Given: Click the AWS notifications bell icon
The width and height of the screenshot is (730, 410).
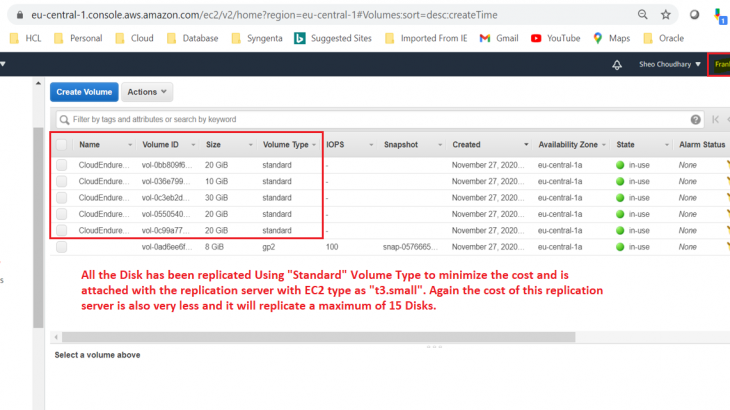Looking at the screenshot, I should coord(617,65).
